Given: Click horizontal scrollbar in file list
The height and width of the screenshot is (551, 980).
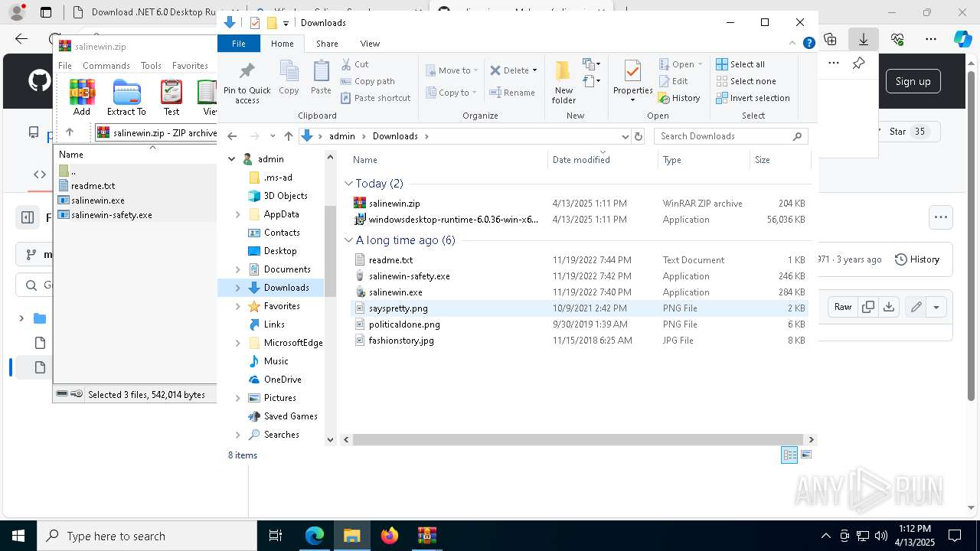Looking at the screenshot, I should [x=579, y=439].
